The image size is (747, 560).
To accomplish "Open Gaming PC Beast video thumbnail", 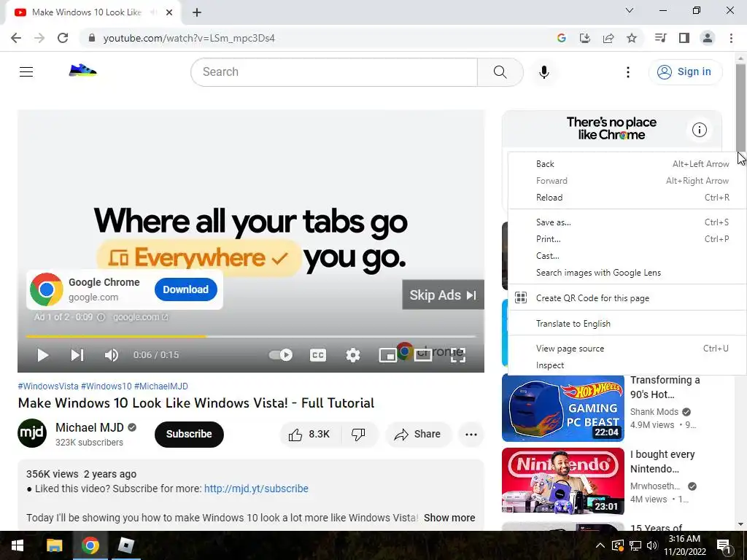I will [x=563, y=408].
